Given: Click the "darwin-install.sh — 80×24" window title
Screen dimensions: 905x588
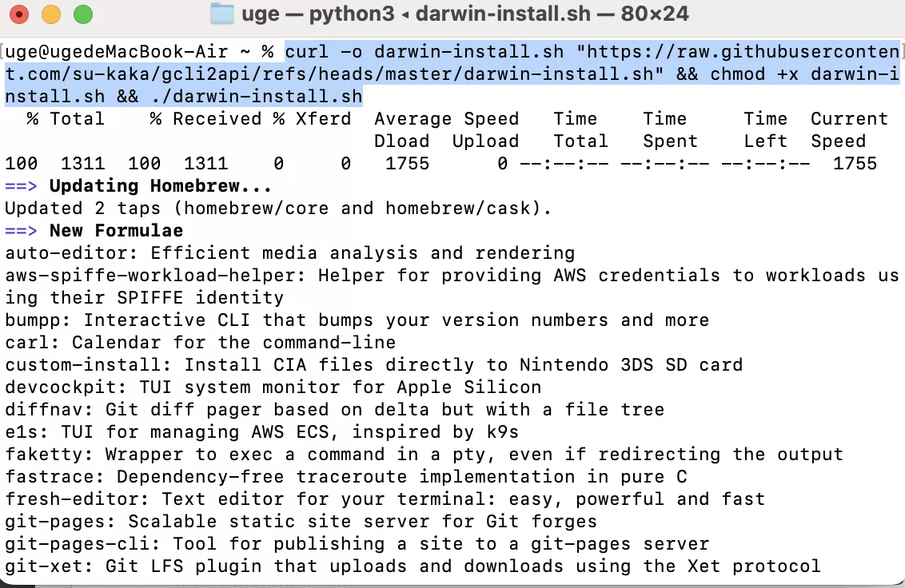Looking at the screenshot, I should (552, 14).
